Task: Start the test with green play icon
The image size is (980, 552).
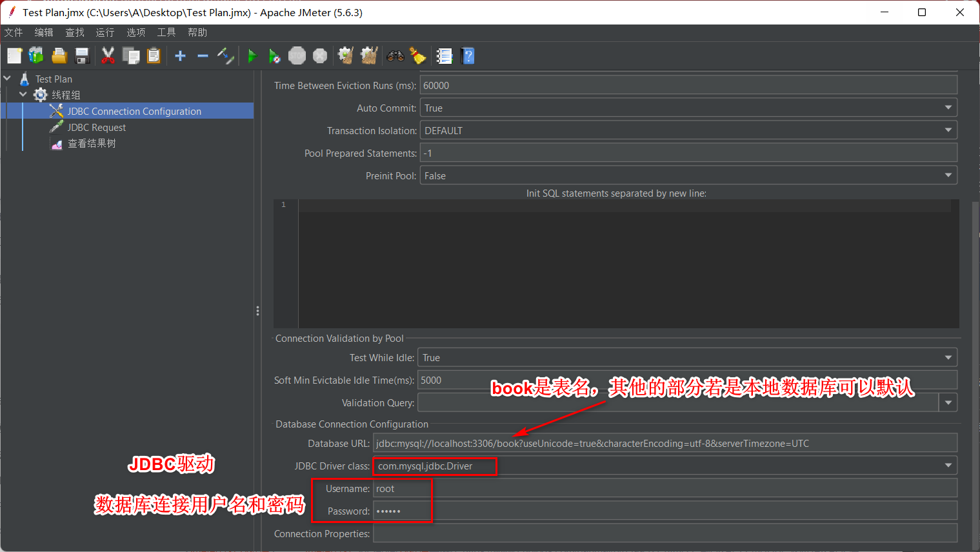Action: 252,56
